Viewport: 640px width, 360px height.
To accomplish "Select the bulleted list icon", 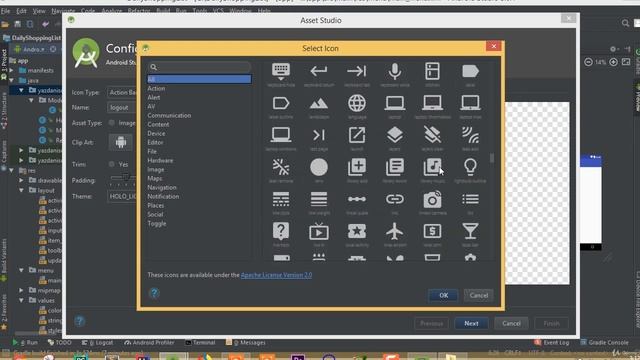I will (x=470, y=199).
